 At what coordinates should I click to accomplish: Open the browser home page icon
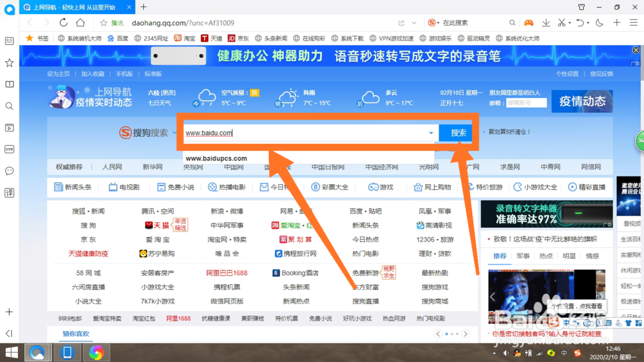80,23
